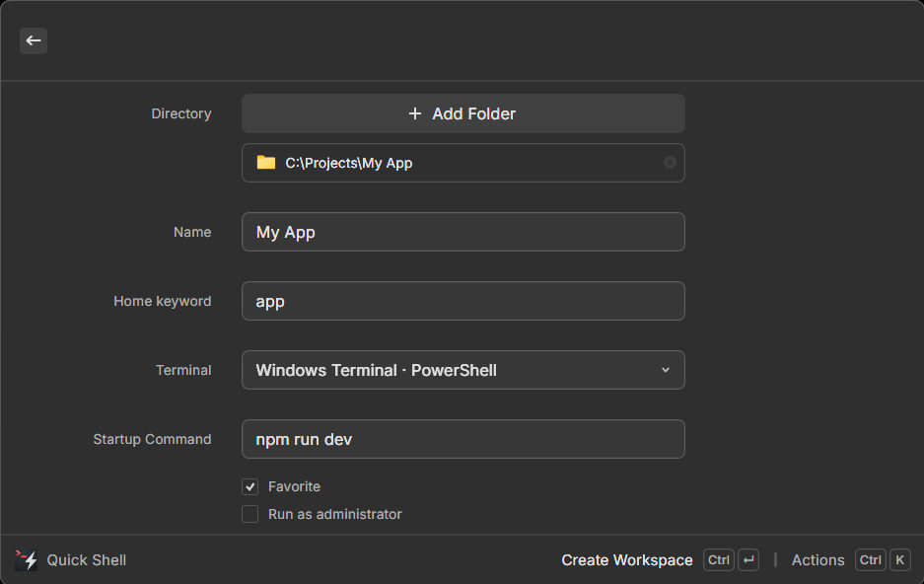Screen dimensions: 924x584
Task: Remove the C:\Projects\My App folder entry
Action: [x=670, y=162]
